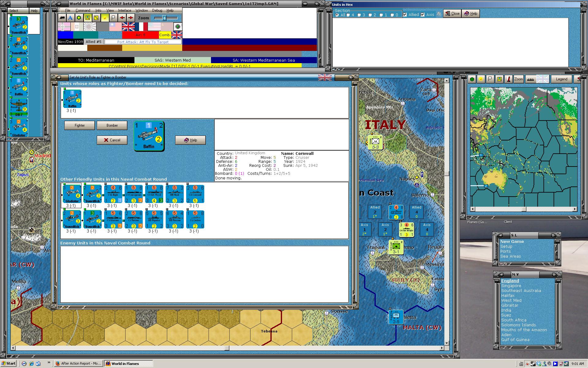This screenshot has height=368, width=588.
Task: Cancel the fighter/bomber role dialog
Action: pos(112,140)
